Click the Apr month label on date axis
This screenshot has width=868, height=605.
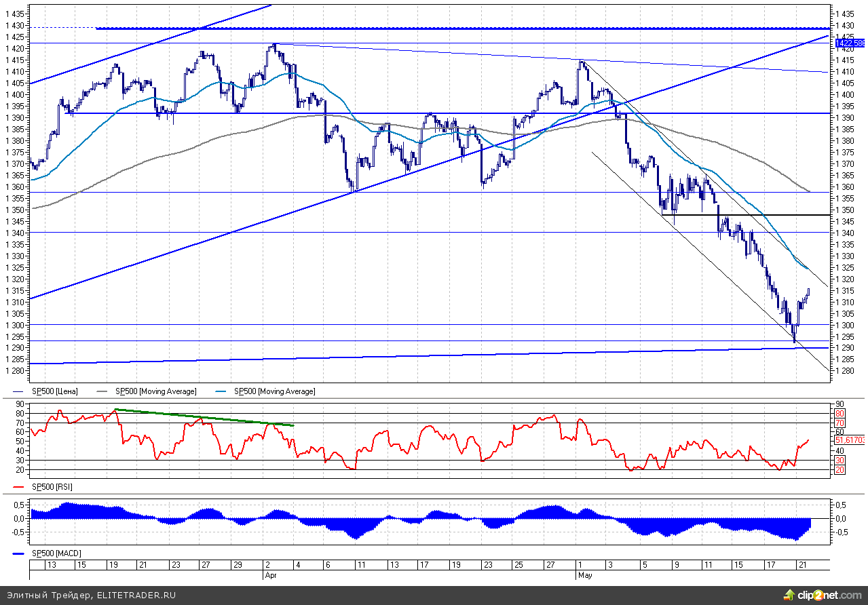pos(270,574)
